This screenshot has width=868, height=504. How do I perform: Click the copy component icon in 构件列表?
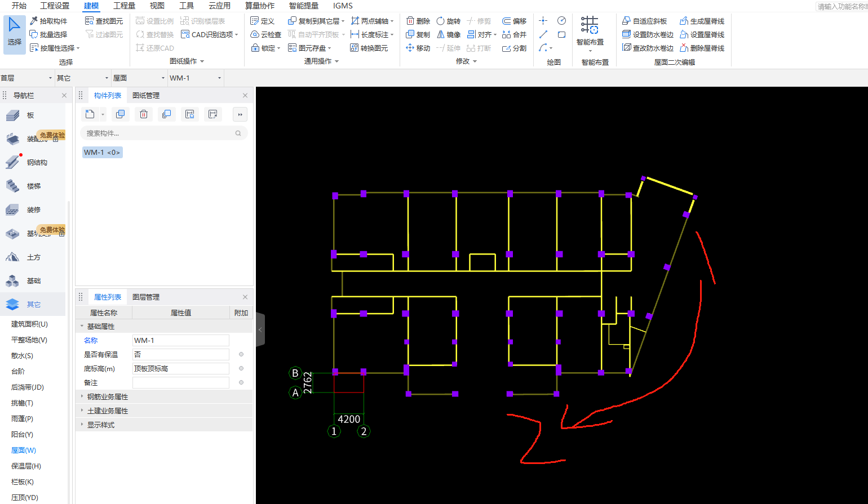pos(120,114)
